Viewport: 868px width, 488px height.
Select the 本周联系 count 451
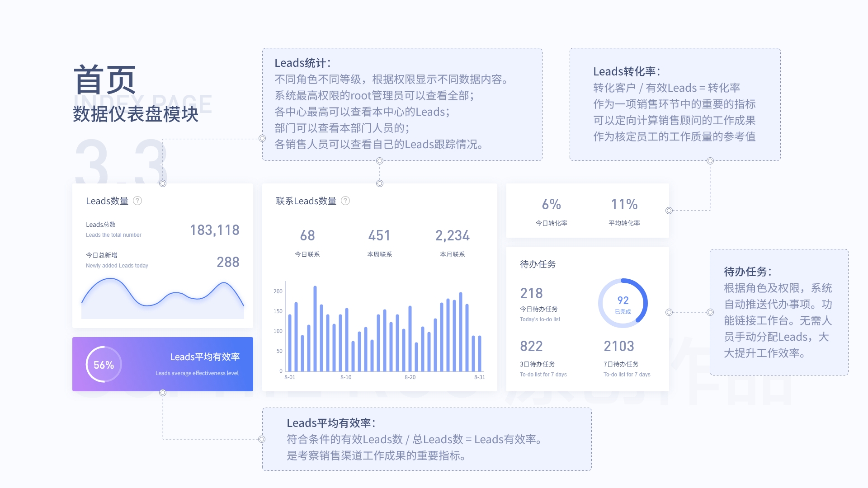pos(379,235)
